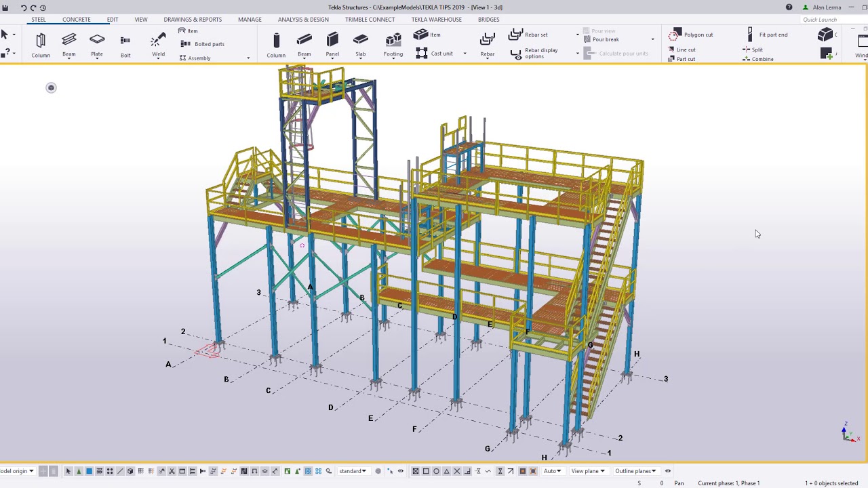The height and width of the screenshot is (488, 868).
Task: Click the view cube icon in model view
Action: (51, 87)
